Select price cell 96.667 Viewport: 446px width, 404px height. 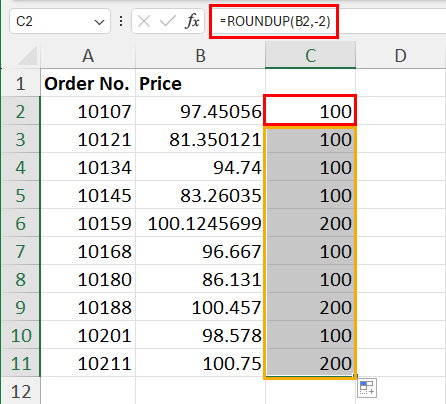[x=200, y=251]
